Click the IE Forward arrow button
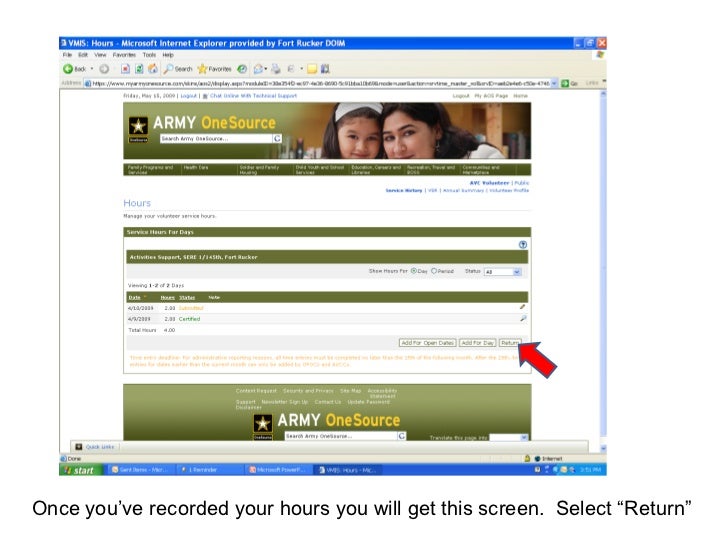This screenshot has width=728, height=546. pos(104,69)
